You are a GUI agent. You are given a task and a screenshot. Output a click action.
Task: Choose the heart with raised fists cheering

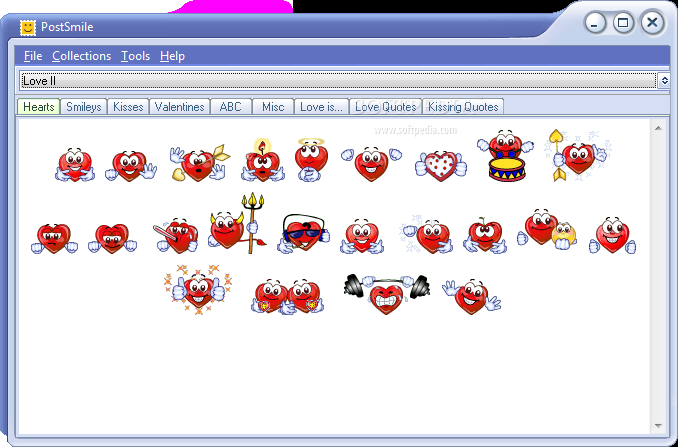[371, 164]
